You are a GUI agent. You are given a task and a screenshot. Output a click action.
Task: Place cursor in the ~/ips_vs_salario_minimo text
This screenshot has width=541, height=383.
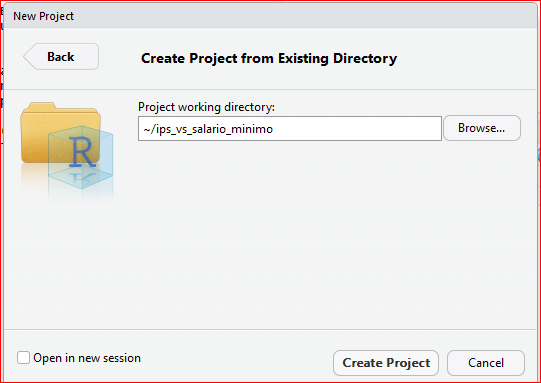coord(208,129)
